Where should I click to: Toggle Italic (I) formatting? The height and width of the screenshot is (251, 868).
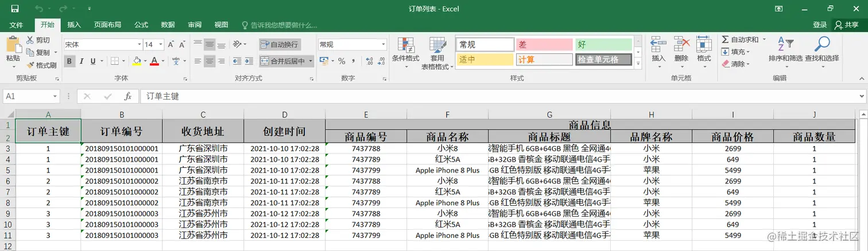point(81,61)
